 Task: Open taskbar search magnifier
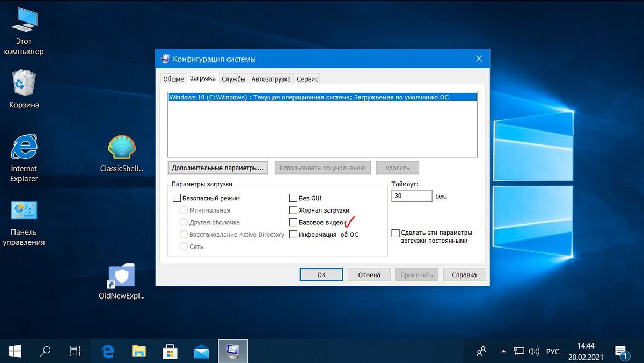pyautogui.click(x=46, y=351)
